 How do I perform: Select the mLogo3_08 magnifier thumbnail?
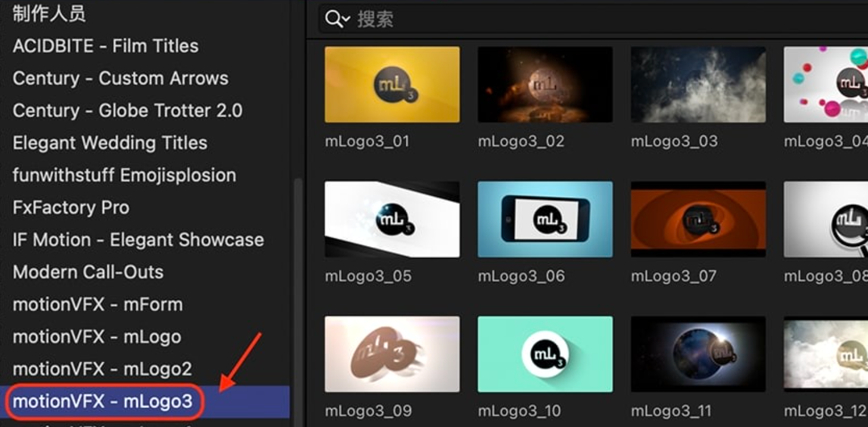pyautogui.click(x=826, y=219)
